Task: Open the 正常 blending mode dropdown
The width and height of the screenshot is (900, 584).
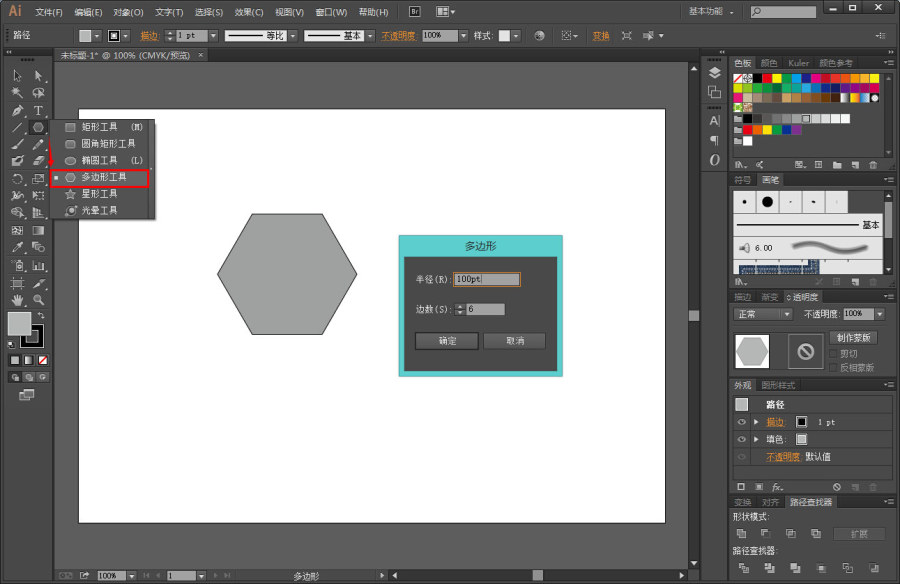Action: point(763,314)
